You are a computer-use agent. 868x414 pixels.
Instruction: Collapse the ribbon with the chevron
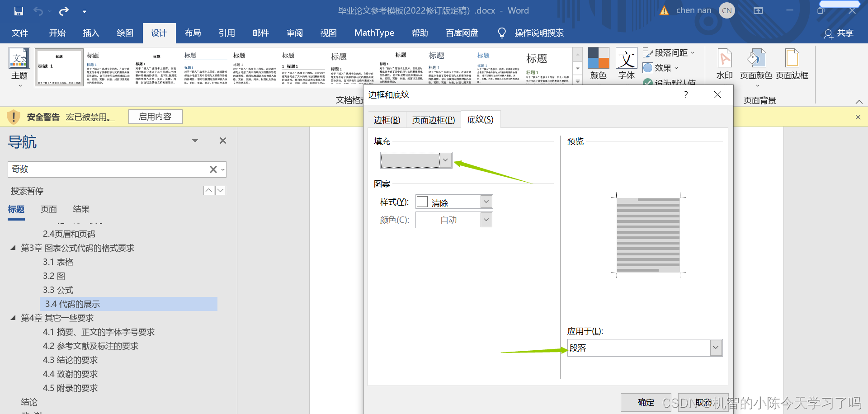859,102
